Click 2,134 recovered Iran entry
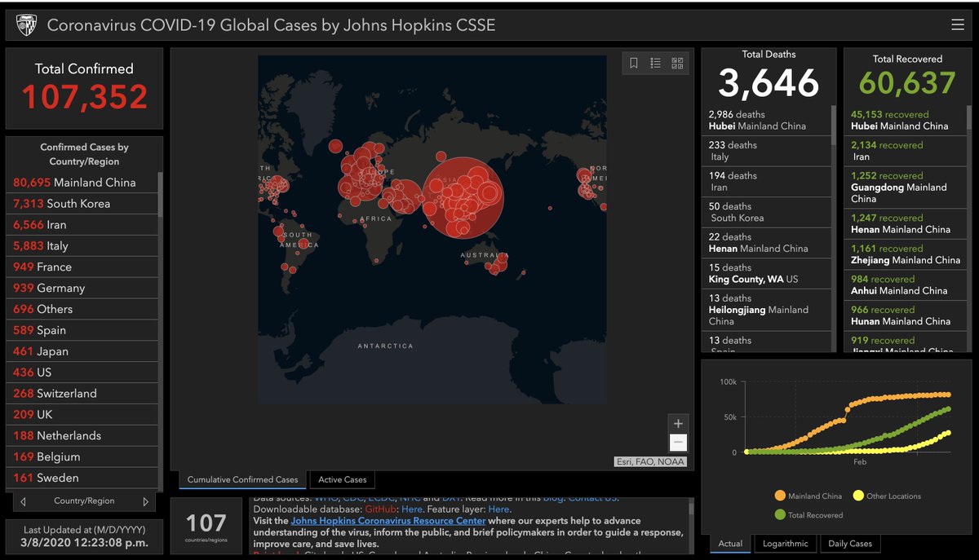The height and width of the screenshot is (560, 979). pos(906,151)
